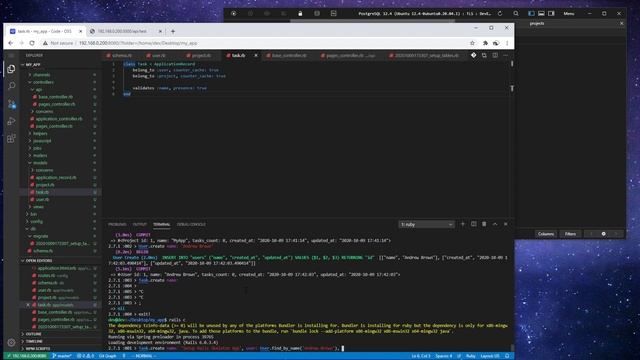The height and width of the screenshot is (360, 640).
Task: Collapse the OPEN EDITORS section
Action: [38, 260]
